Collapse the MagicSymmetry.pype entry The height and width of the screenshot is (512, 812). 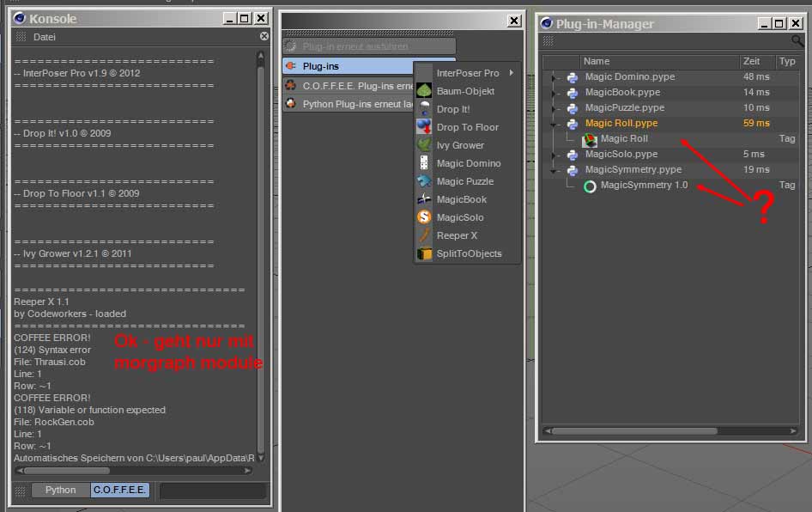(x=554, y=171)
